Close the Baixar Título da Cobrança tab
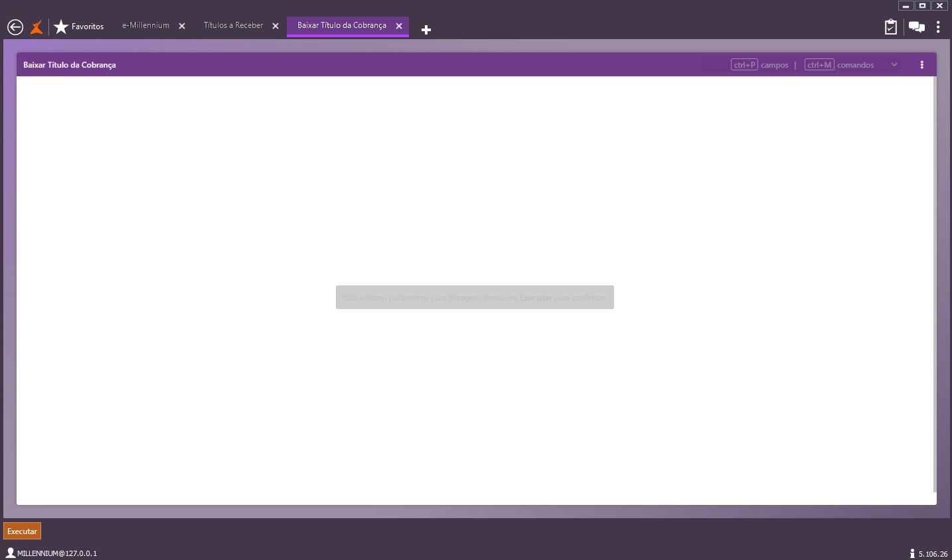The height and width of the screenshot is (560, 952). point(399,26)
